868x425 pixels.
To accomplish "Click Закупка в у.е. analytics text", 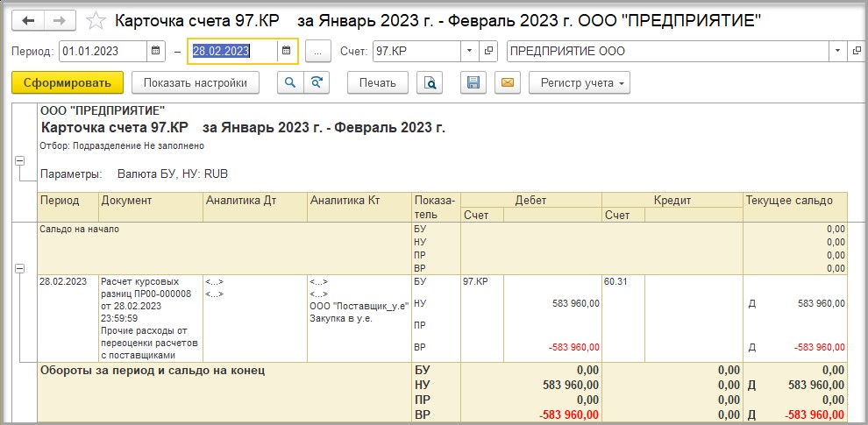I will point(340,318).
